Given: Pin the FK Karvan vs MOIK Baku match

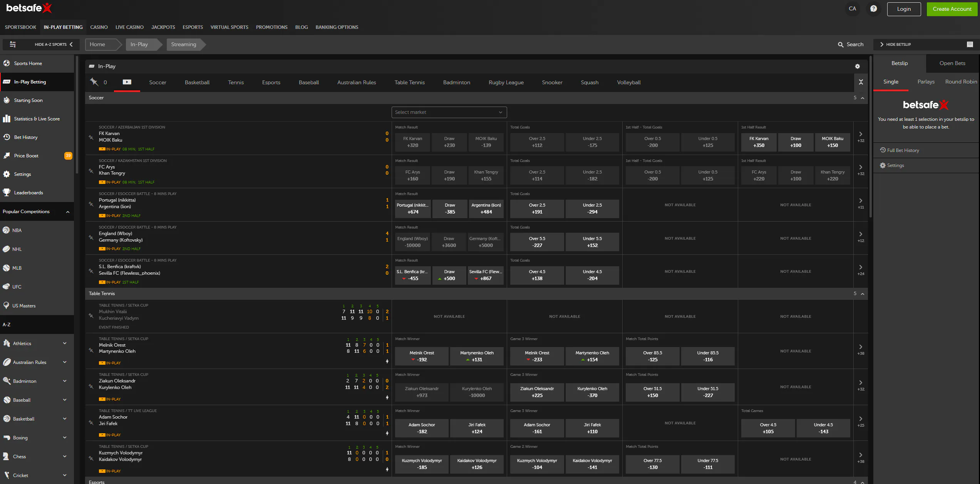Looking at the screenshot, I should (91, 137).
